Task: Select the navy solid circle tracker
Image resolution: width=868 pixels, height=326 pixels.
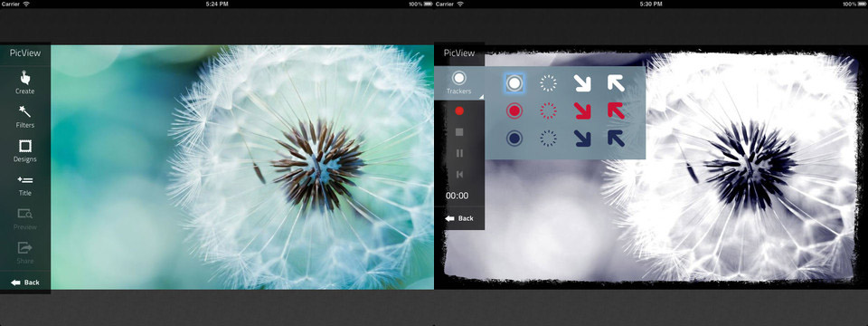Action: click(514, 138)
